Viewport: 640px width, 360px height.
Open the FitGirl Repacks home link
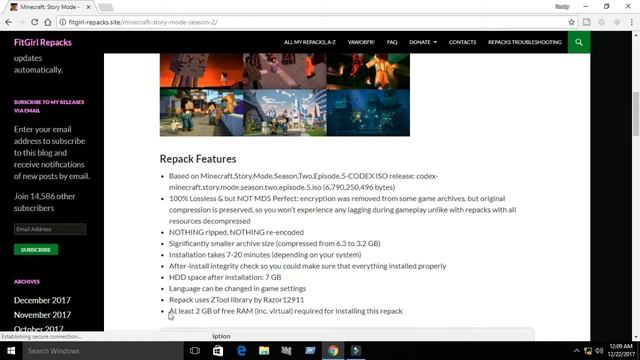(43, 42)
